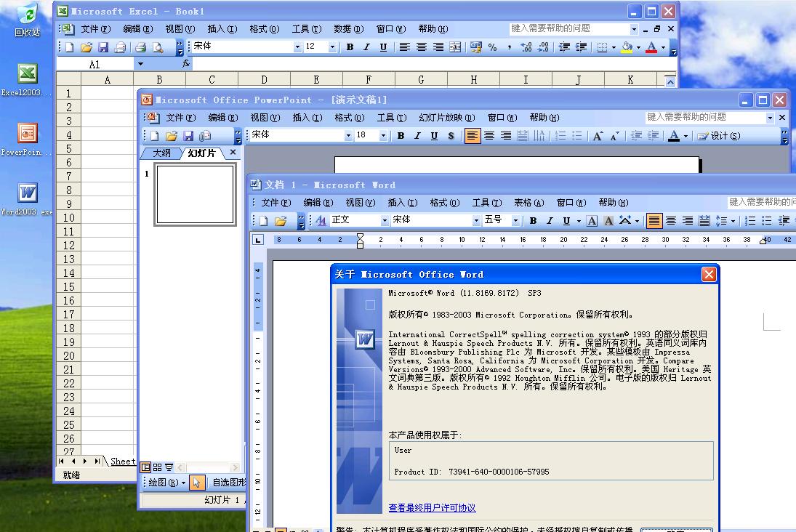Open Slide Design via the 设计 toolbar icon

tap(720, 136)
